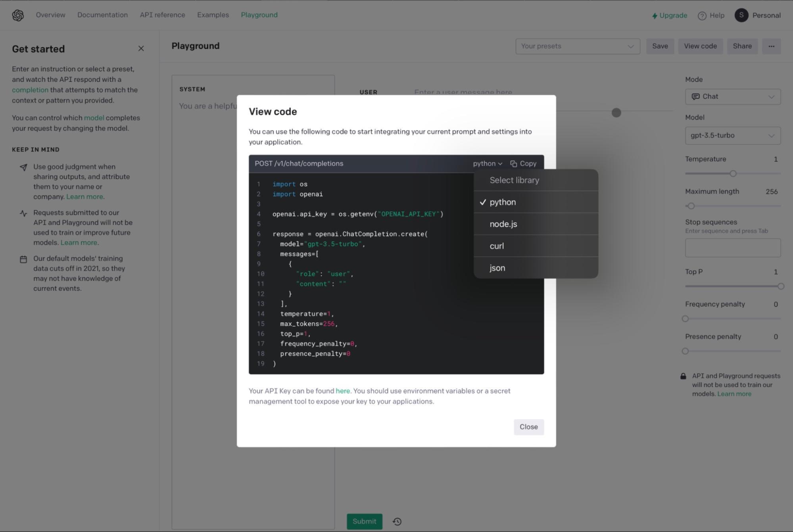Image resolution: width=793 pixels, height=532 pixels.
Task: Click the chat bubble icon in Mode
Action: pyautogui.click(x=695, y=96)
